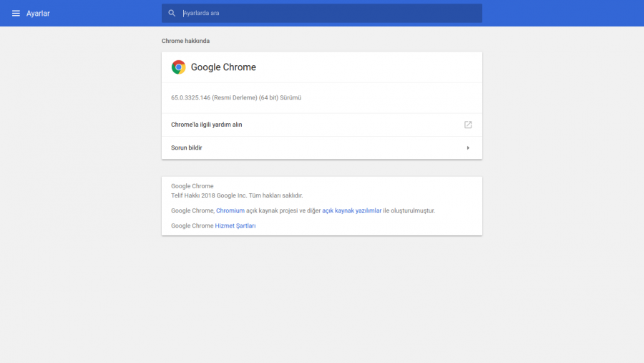
Task: Click the 'Telif Hakkı 2018' copyright line
Action: click(237, 195)
